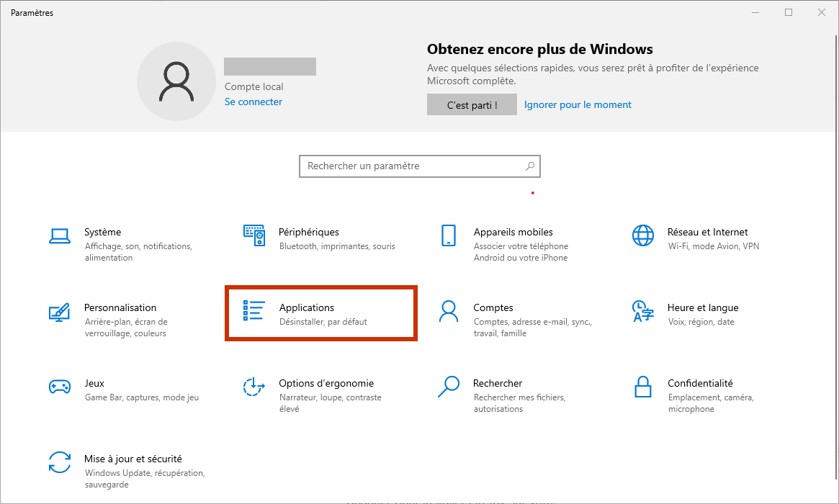Image resolution: width=839 pixels, height=504 pixels.
Task: Click the Rechercher un paramètre field
Action: (403, 166)
